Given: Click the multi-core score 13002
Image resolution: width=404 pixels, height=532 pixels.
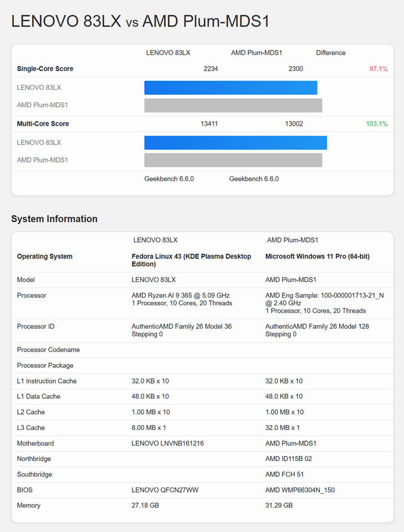Looking at the screenshot, I should click(x=294, y=124).
